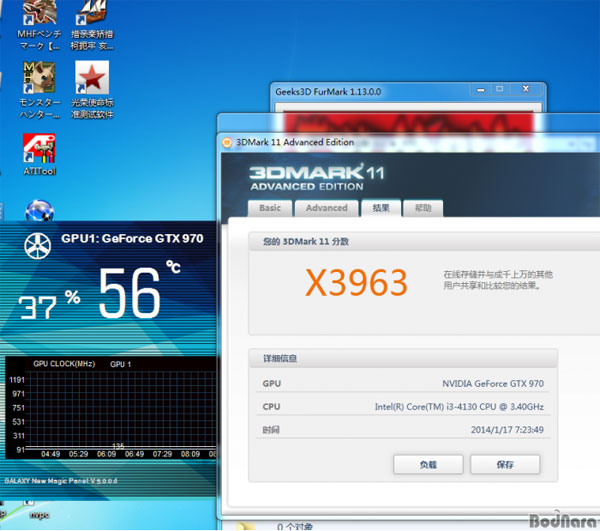Image resolution: width=600 pixels, height=531 pixels.
Task: Click the X3963 score value
Action: click(x=356, y=283)
